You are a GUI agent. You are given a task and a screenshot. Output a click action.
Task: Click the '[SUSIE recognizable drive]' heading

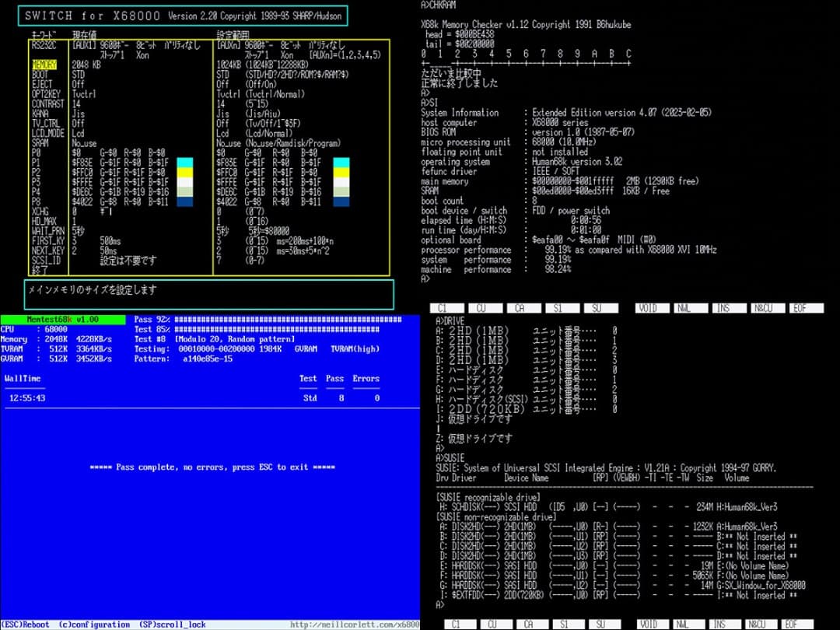click(488, 497)
